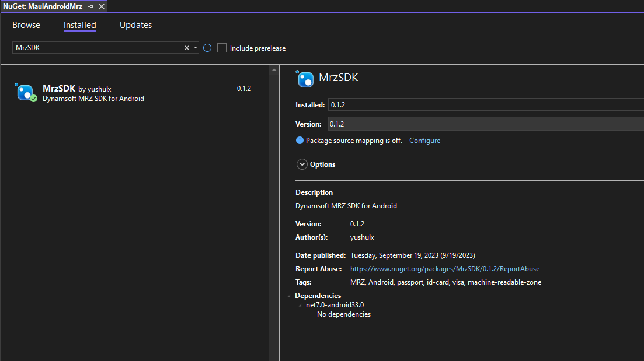Click into the MrzSDK search field

click(96, 48)
